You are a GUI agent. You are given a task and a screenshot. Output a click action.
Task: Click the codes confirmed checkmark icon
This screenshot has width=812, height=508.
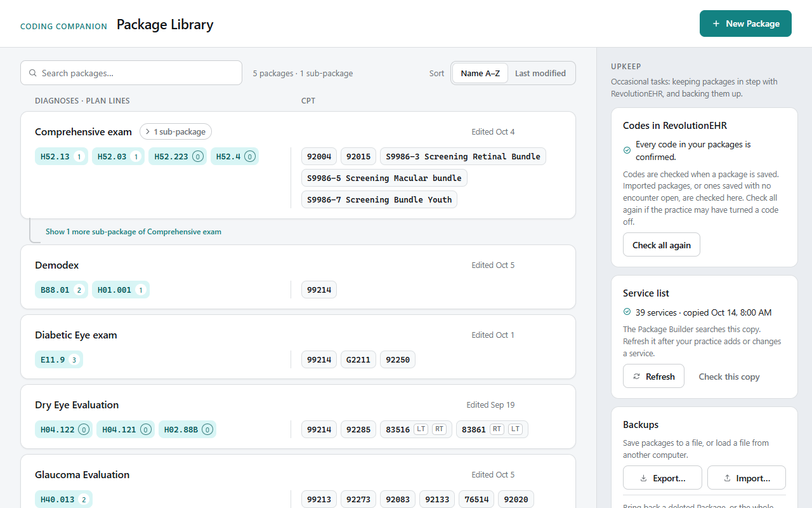[627, 150]
